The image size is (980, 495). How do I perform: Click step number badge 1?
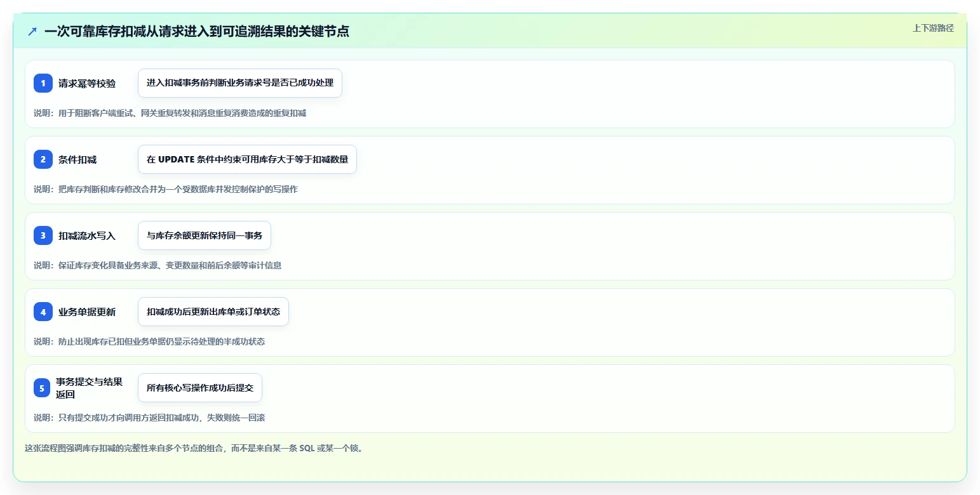point(43,83)
